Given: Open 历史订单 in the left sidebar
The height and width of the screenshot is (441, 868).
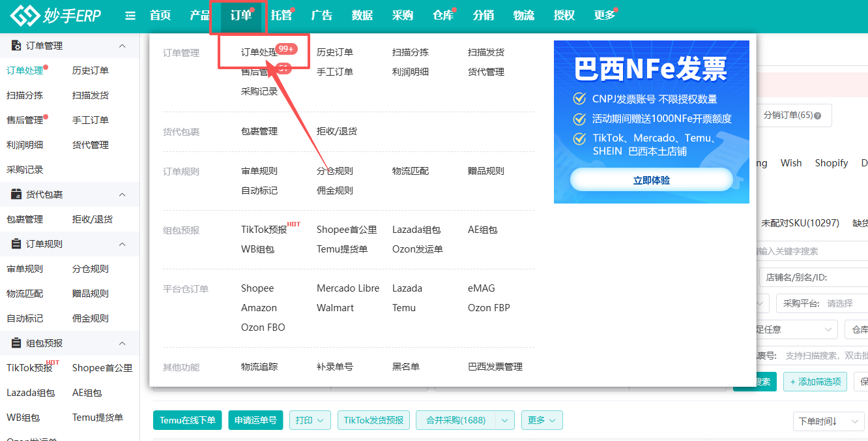Looking at the screenshot, I should tap(91, 70).
